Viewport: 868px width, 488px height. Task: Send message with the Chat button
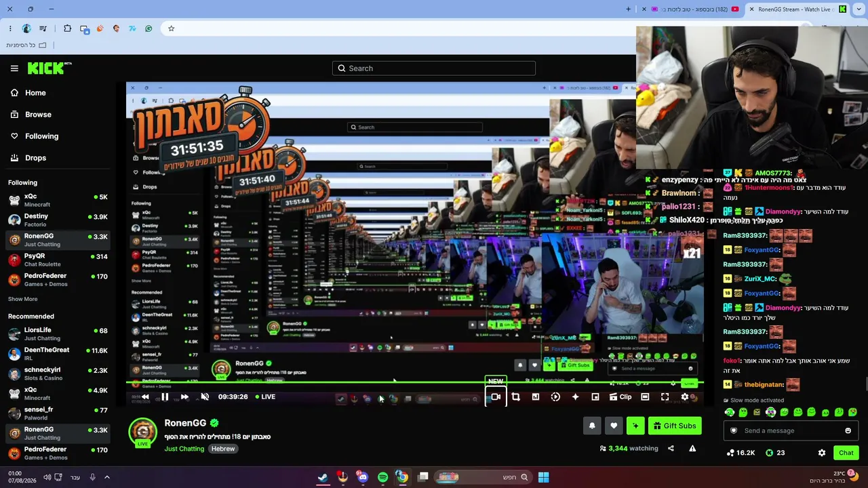point(846,453)
